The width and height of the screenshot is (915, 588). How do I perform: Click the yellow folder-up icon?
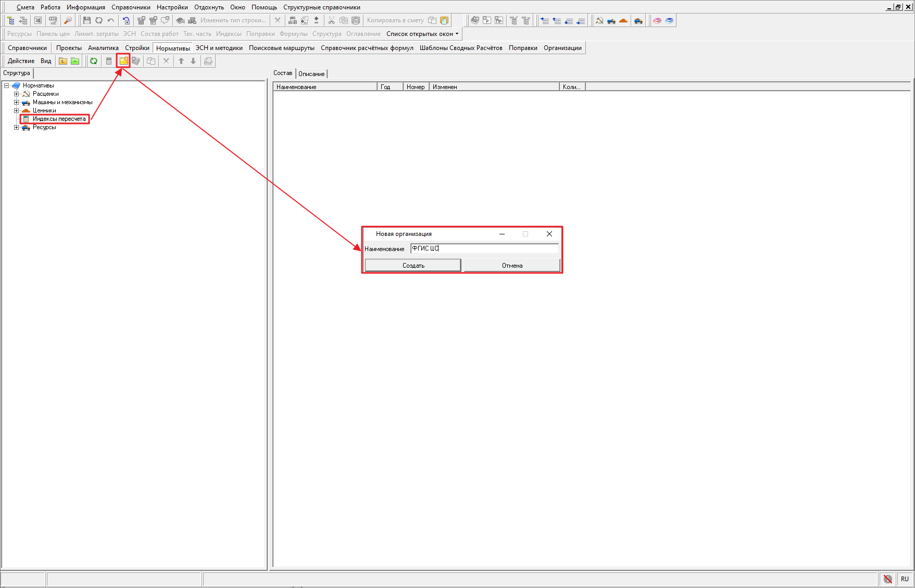pyautogui.click(x=63, y=61)
